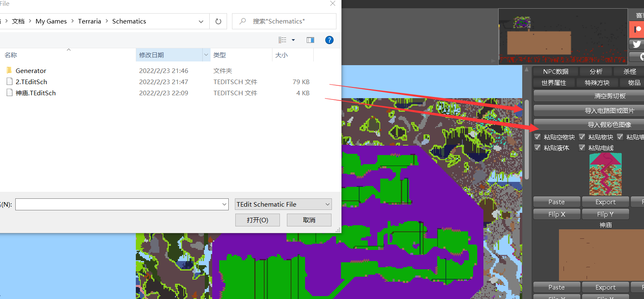Open the TEdit Schematic File type dropdown
The height and width of the screenshot is (299, 644).
click(283, 204)
